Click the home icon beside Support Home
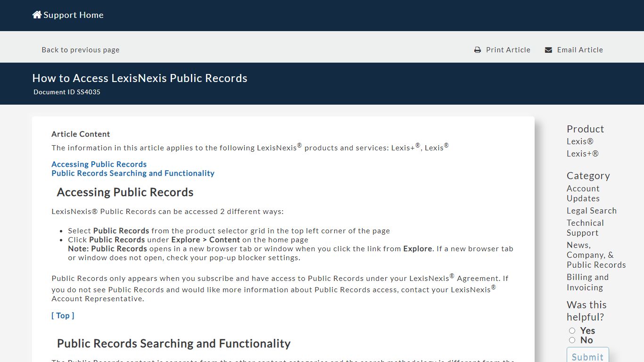Screen dimensions: 644x362 coord(37,15)
